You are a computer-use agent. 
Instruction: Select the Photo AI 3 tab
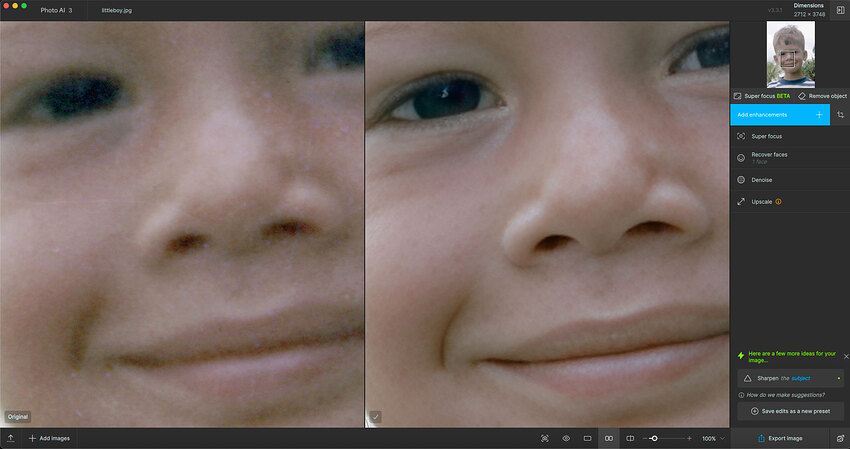pyautogui.click(x=56, y=10)
